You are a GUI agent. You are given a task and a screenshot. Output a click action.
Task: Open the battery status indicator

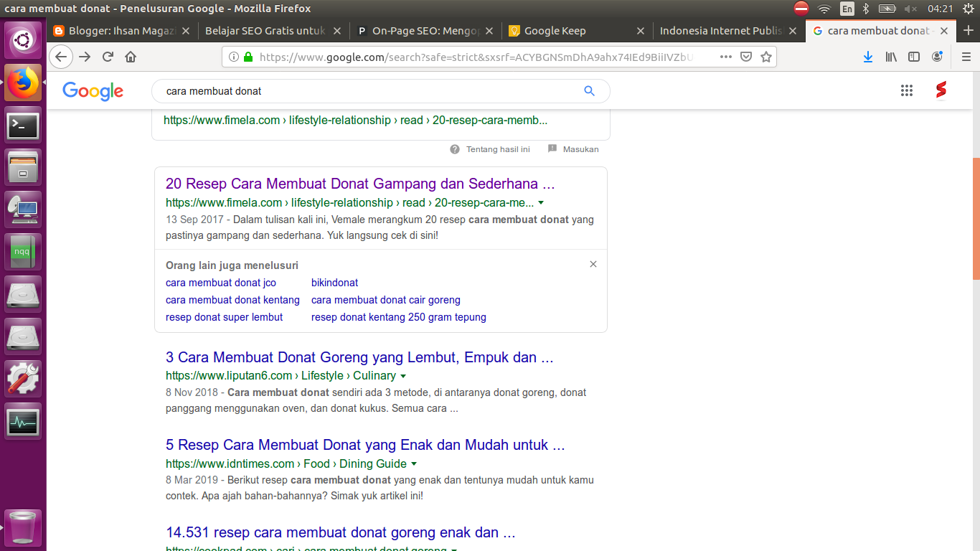pyautogui.click(x=887, y=9)
